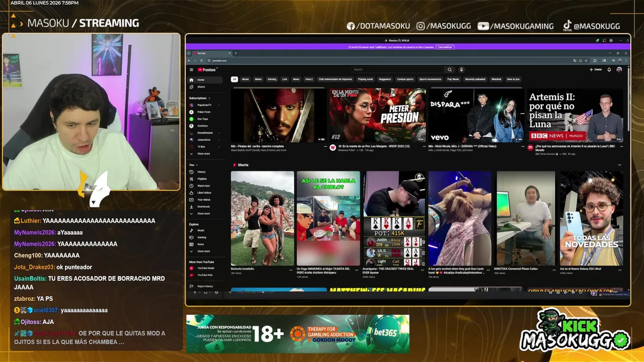Select the Mixes filter chip
This screenshot has width=644, height=362.
click(x=258, y=79)
